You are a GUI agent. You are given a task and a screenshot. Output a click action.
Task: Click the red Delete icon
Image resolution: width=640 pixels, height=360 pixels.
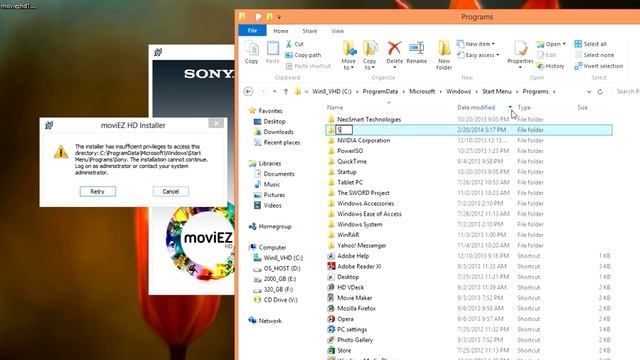394,48
